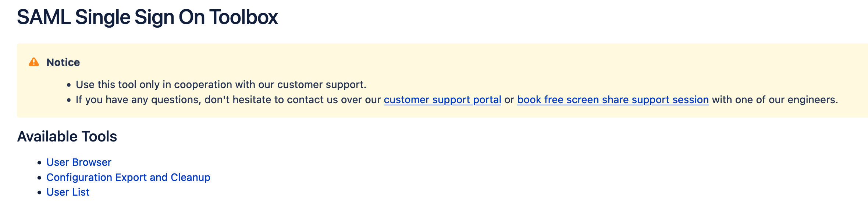Click the bullet before "Use this tool only"
Viewport: 868px width, 210px height.
pos(69,85)
